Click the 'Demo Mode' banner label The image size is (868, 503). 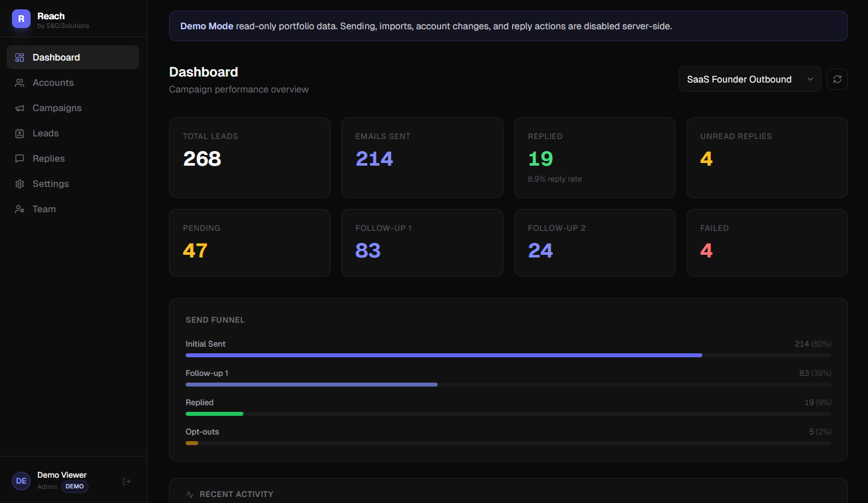coord(207,26)
